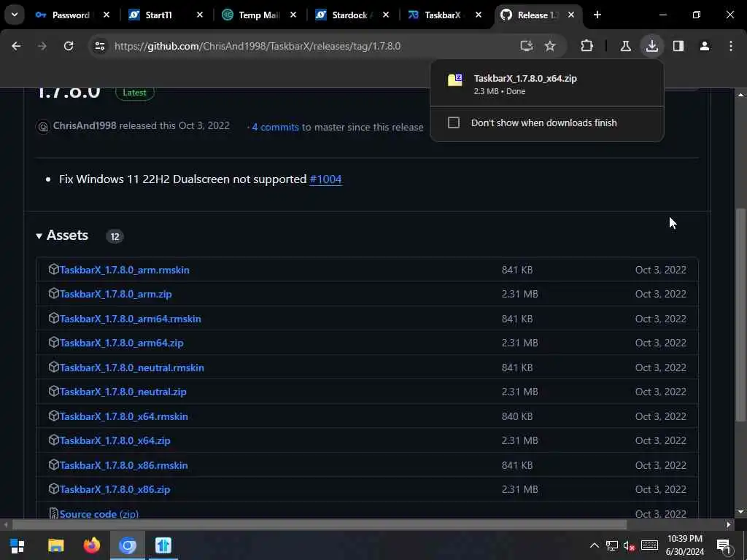Download TaskbarX_1.7.8.0_x86.rmskin
Image resolution: width=747 pixels, height=560 pixels.
click(123, 466)
